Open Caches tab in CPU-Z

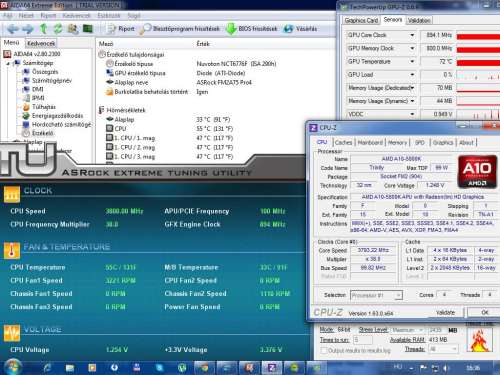click(x=343, y=142)
